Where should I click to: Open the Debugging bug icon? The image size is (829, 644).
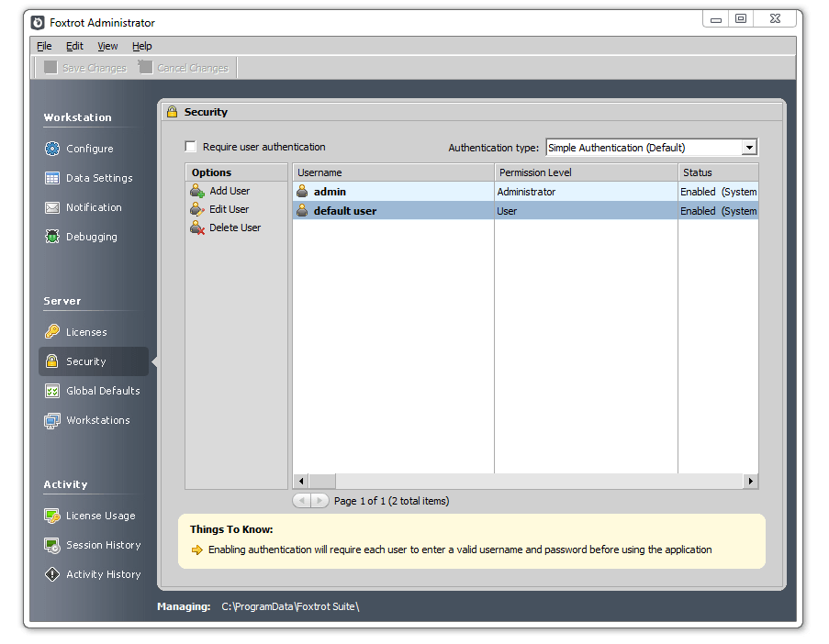pos(52,237)
